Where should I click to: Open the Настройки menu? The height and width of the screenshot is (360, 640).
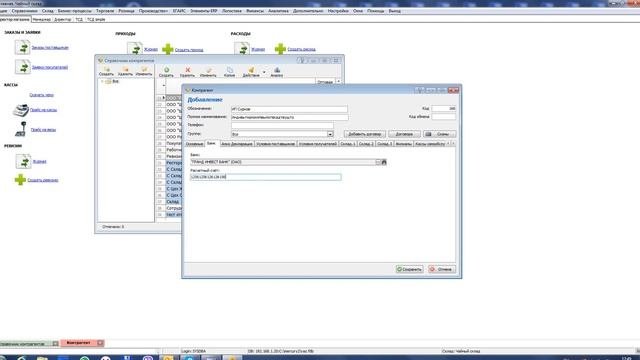[x=338, y=11]
